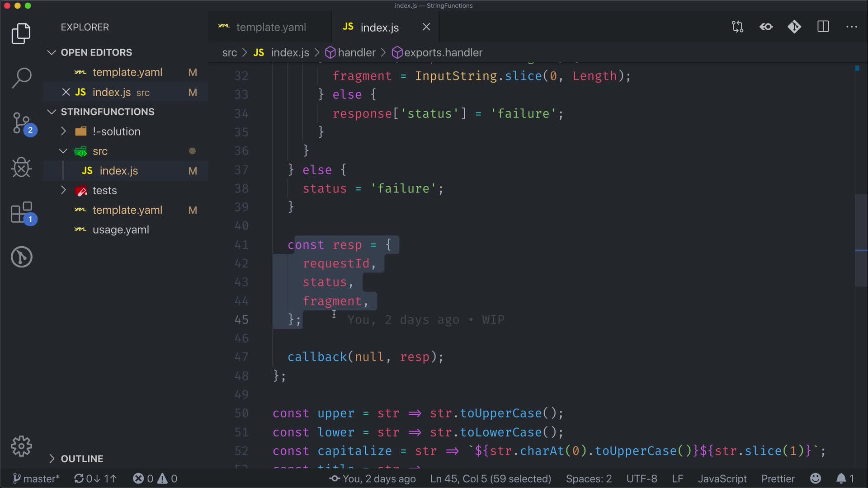Image resolution: width=868 pixels, height=488 pixels.
Task: Toggle file blame annotations eye icon
Action: coord(766,27)
